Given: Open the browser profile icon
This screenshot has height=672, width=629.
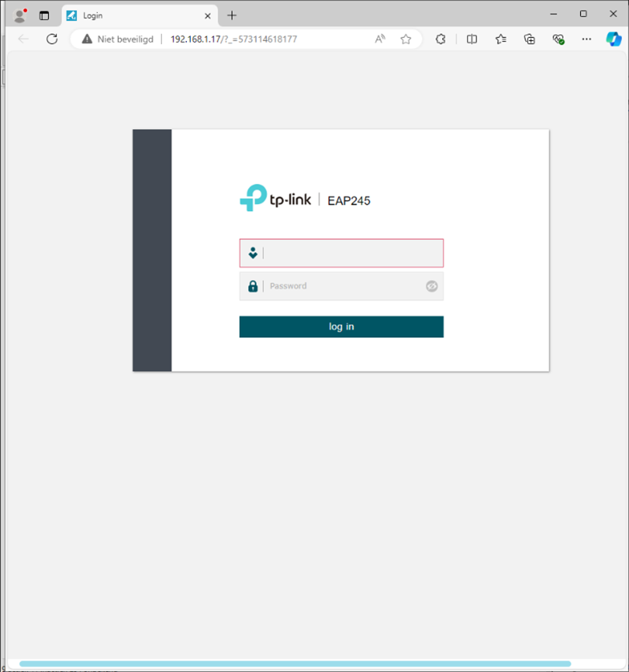Looking at the screenshot, I should [20, 16].
